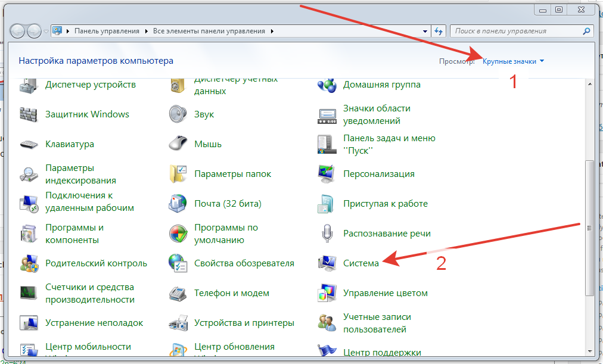The image size is (603, 364).
Task: Click the Приступая к работе icon
Action: (327, 204)
